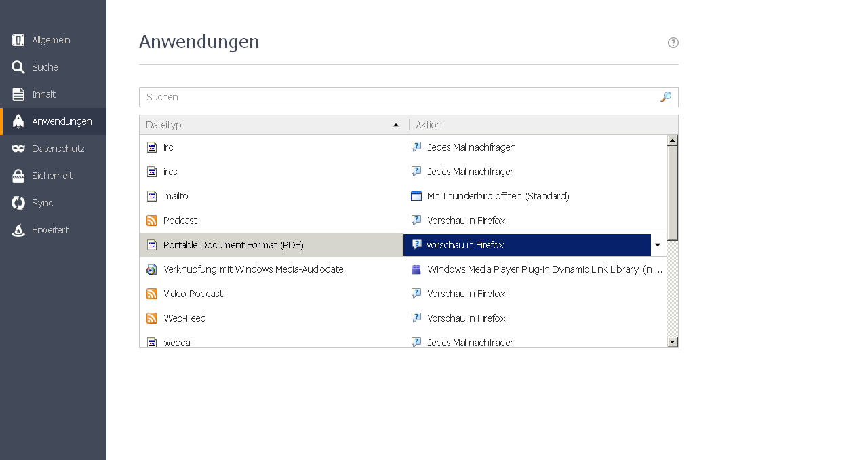Image resolution: width=868 pixels, height=460 pixels.
Task: Click the Web-Feed orange RSS icon
Action: pyautogui.click(x=152, y=318)
